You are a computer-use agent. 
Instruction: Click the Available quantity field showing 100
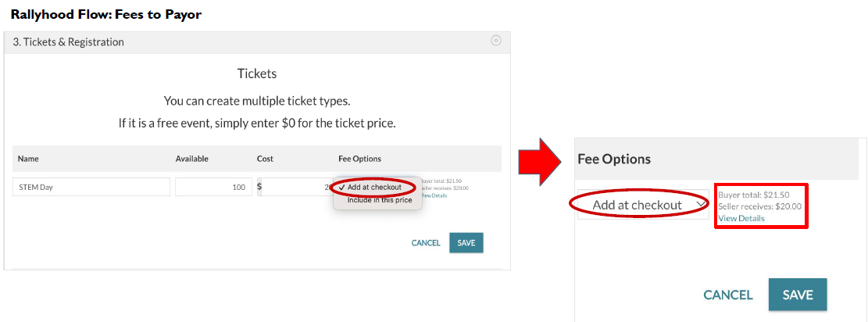click(213, 187)
